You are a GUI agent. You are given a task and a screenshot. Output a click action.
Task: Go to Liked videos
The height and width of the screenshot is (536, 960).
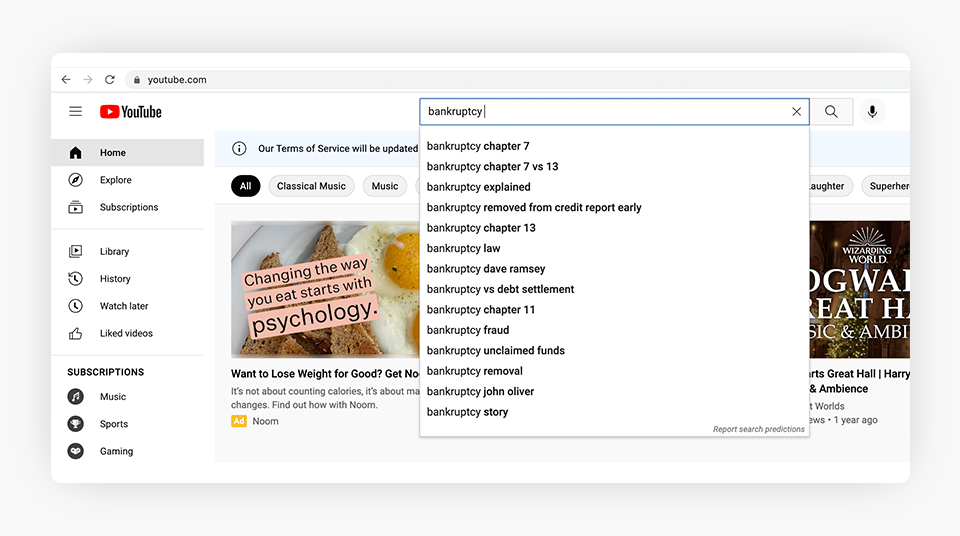[126, 333]
